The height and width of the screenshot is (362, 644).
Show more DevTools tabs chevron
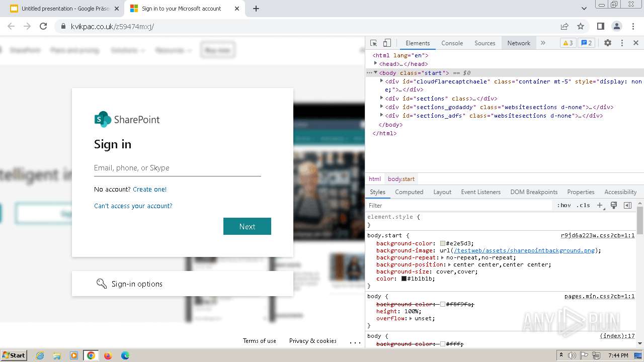coord(543,43)
